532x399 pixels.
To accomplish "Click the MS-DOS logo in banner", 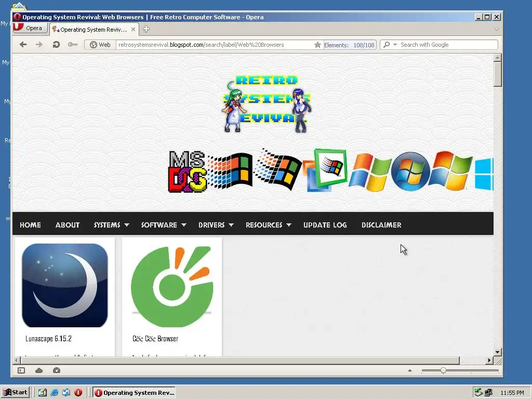I will tap(187, 171).
